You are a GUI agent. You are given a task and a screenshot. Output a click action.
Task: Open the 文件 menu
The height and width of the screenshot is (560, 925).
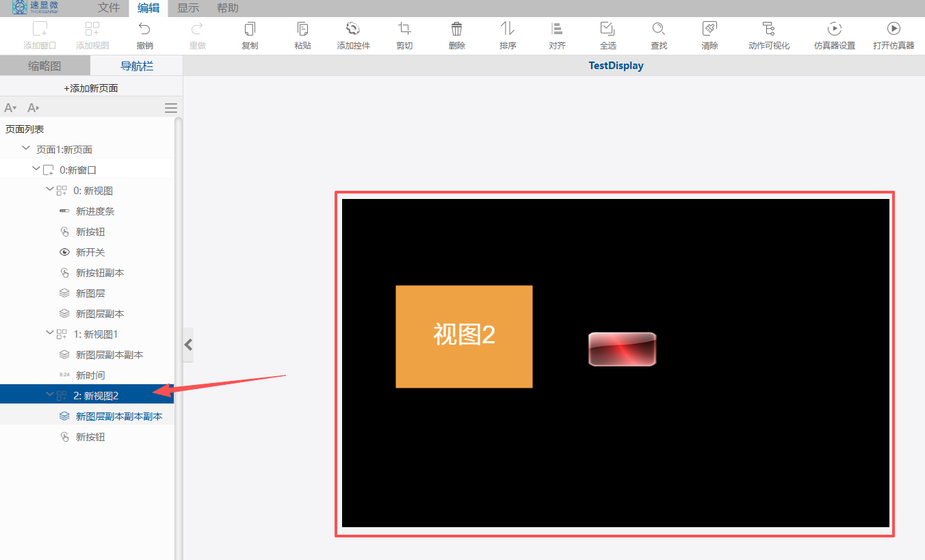coord(108,8)
